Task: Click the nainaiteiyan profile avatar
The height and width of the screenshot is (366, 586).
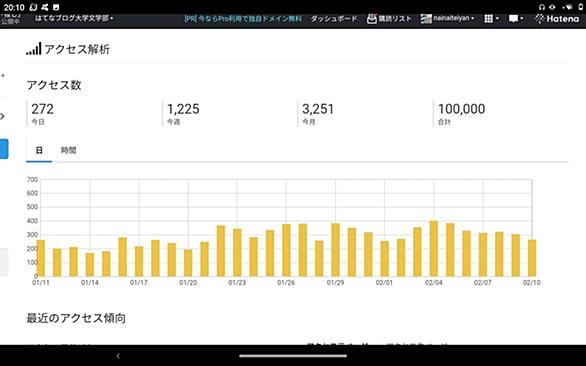Action: 426,19
